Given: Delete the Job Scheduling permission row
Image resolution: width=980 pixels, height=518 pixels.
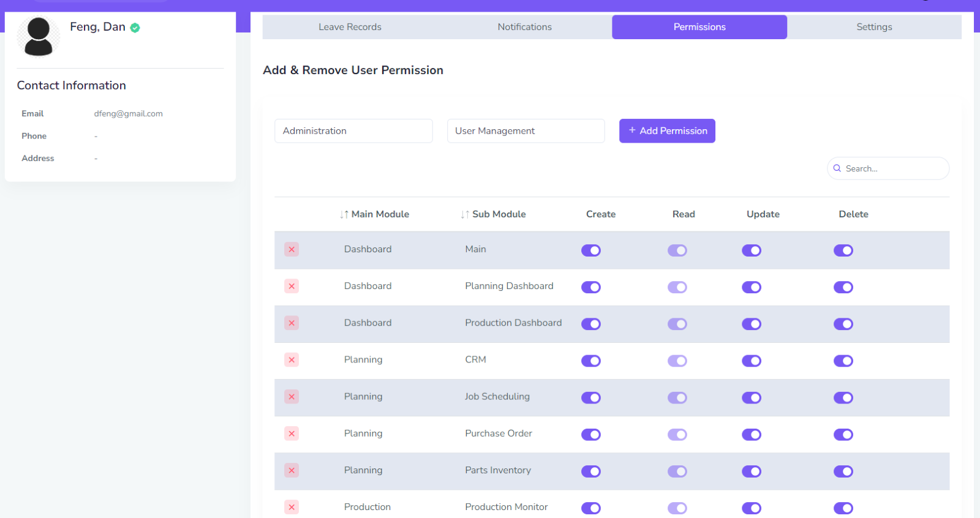Looking at the screenshot, I should [x=292, y=397].
